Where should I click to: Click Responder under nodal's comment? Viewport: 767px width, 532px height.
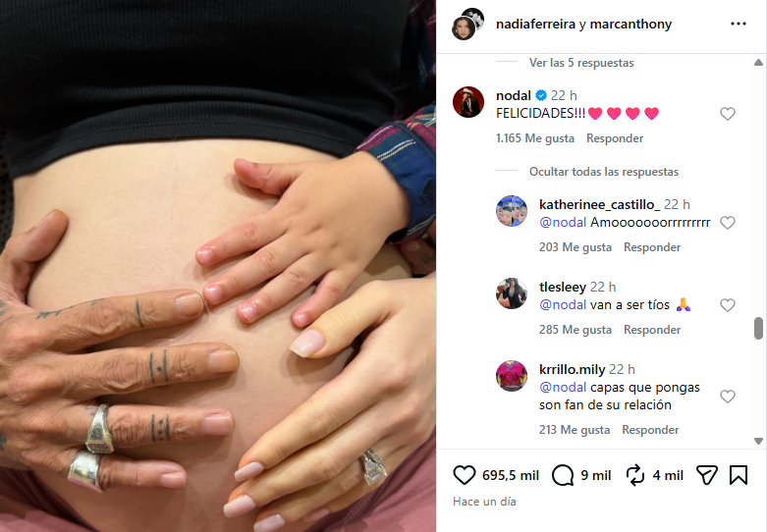pos(615,138)
